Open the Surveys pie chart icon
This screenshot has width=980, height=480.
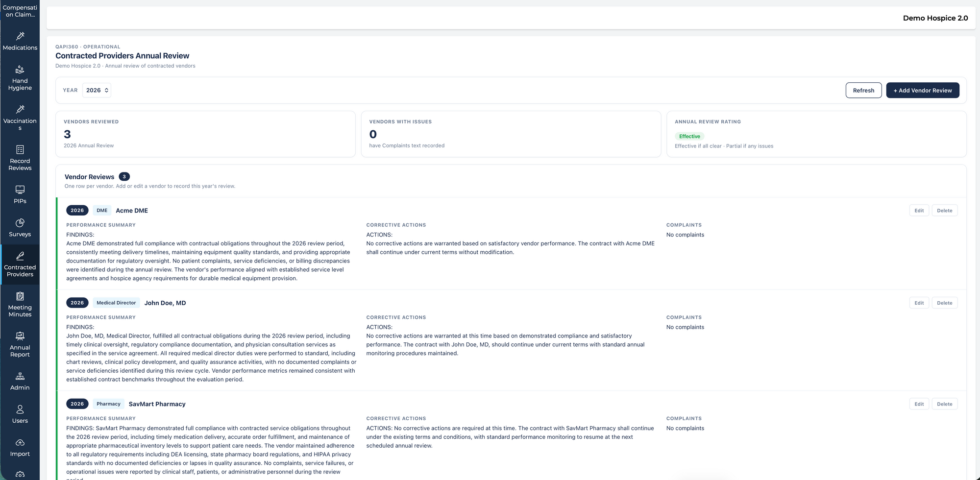pyautogui.click(x=20, y=223)
